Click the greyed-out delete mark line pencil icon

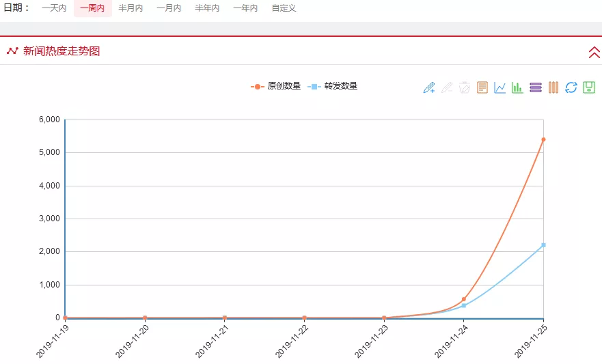click(446, 87)
